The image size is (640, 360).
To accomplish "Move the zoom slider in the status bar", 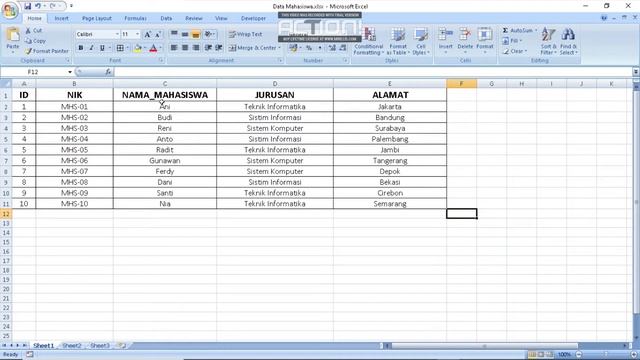I will click(606, 355).
